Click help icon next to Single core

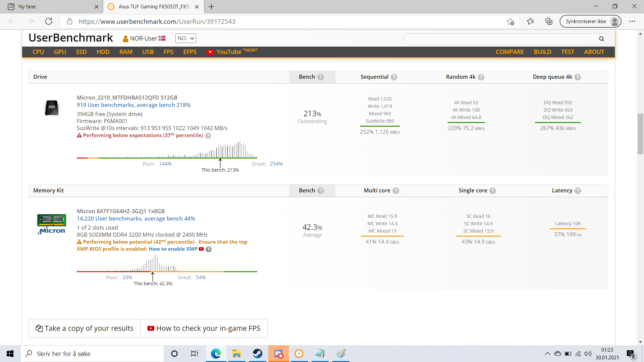point(493,191)
